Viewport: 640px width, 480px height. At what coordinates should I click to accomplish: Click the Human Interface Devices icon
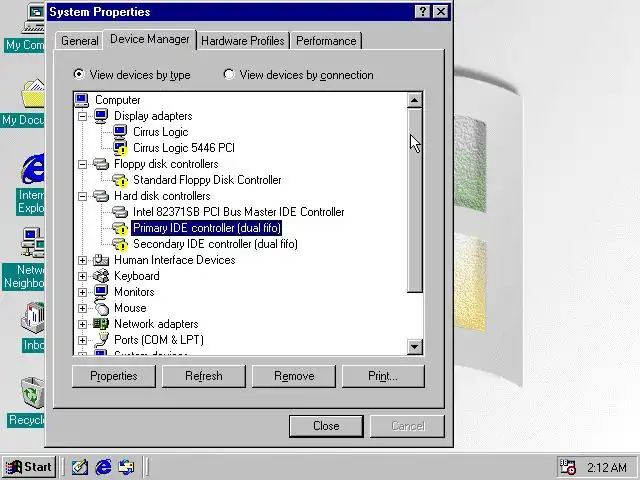pyautogui.click(x=101, y=260)
